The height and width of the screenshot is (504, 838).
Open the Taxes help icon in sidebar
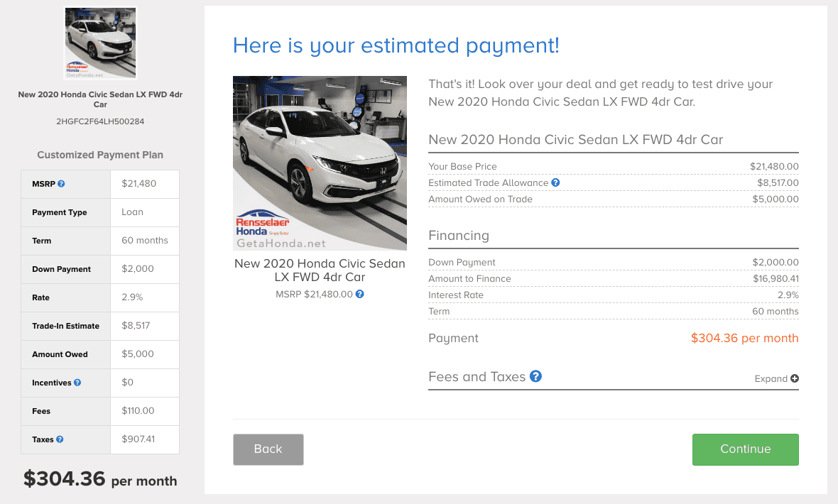coord(60,439)
